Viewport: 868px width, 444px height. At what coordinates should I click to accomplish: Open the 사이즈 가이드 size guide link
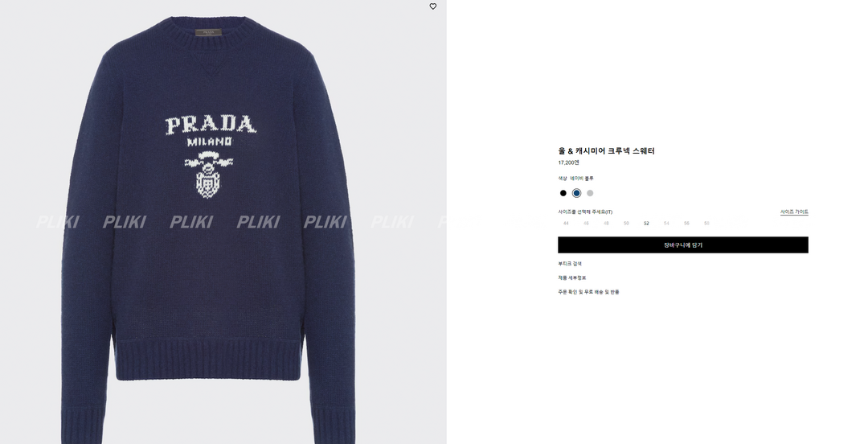point(794,212)
